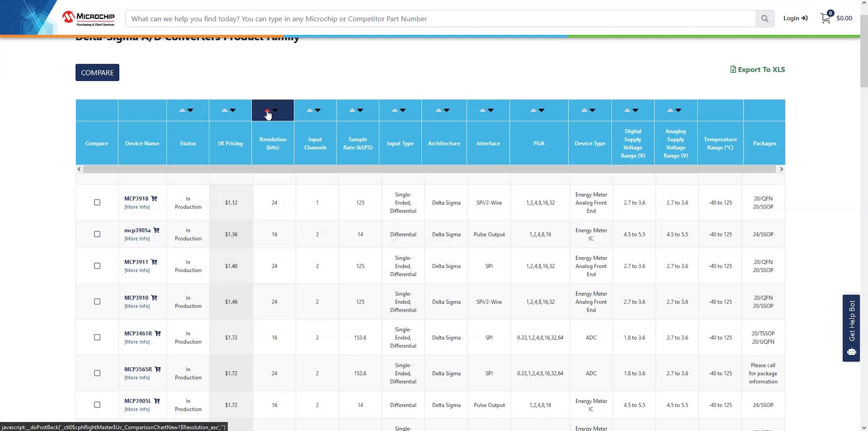Sort Status column ascending
Image resolution: width=868 pixels, height=431 pixels.
[182, 110]
